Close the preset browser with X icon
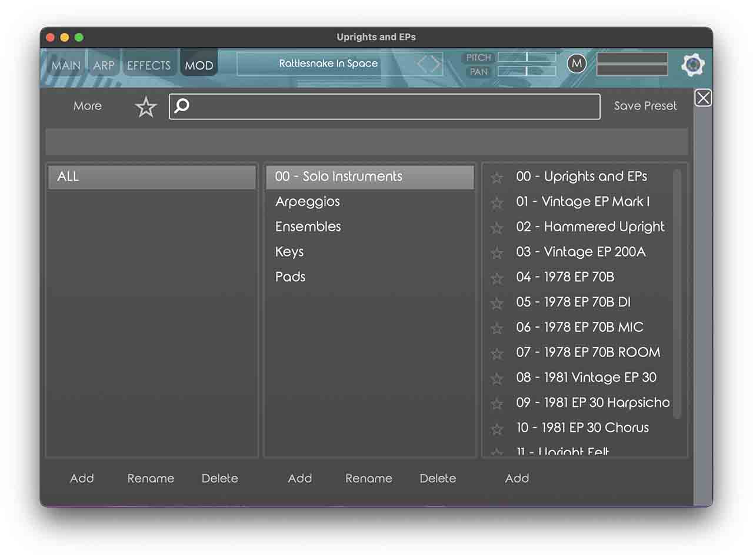 703,98
